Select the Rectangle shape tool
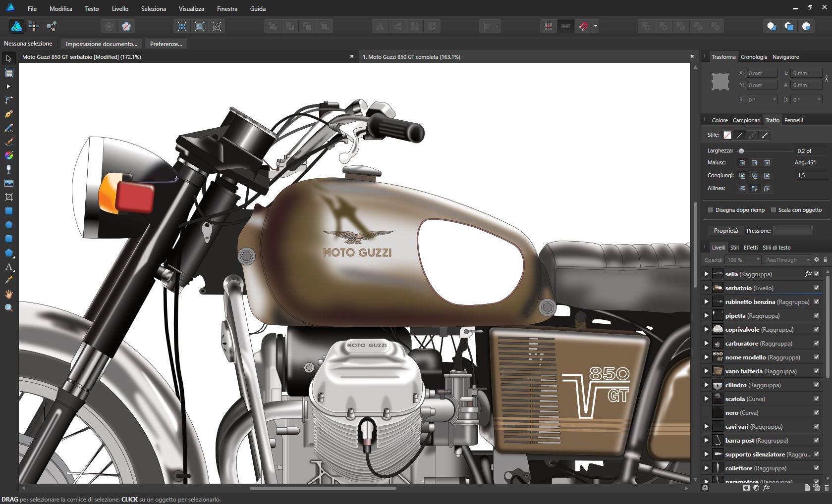The height and width of the screenshot is (504, 832). point(8,211)
